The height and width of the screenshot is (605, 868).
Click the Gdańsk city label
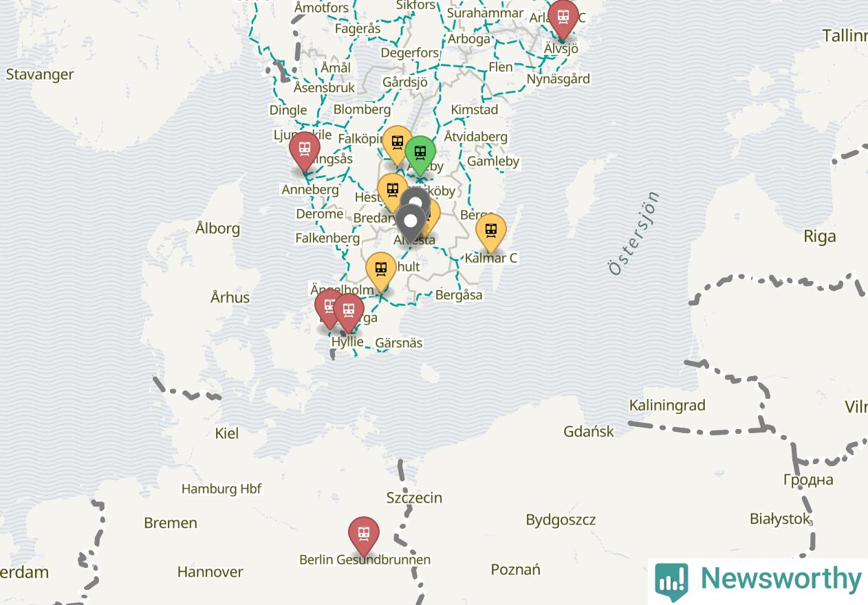(x=589, y=432)
